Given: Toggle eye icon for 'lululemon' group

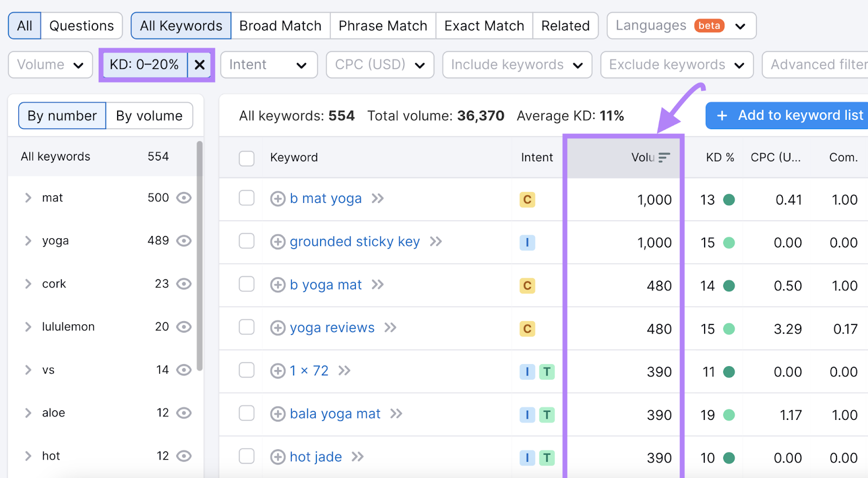Looking at the screenshot, I should pyautogui.click(x=184, y=327).
